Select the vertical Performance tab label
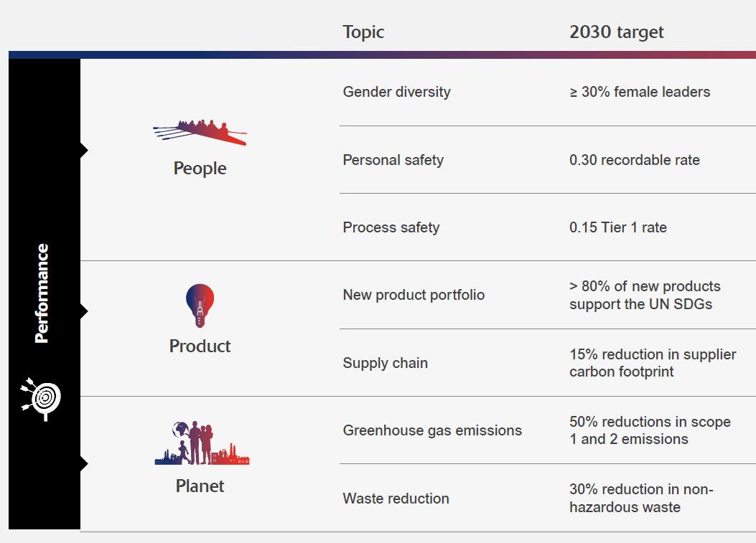This screenshot has width=756, height=543. tap(42, 293)
